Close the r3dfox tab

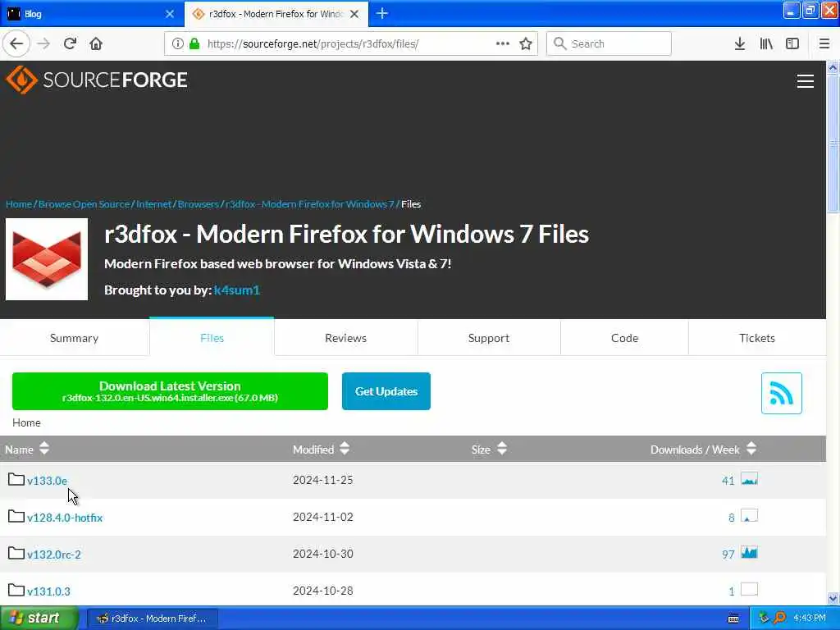tap(354, 14)
